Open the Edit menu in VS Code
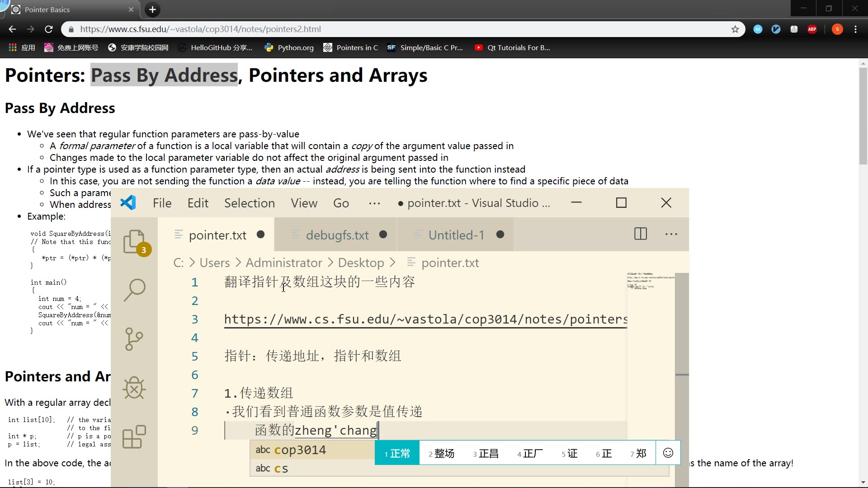868x488 pixels. click(198, 203)
